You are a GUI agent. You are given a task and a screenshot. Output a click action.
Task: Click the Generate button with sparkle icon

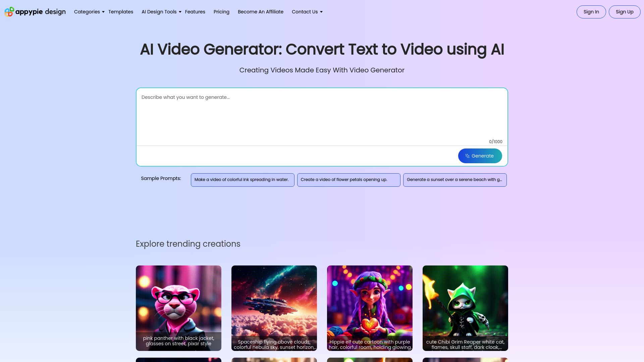pos(480,156)
